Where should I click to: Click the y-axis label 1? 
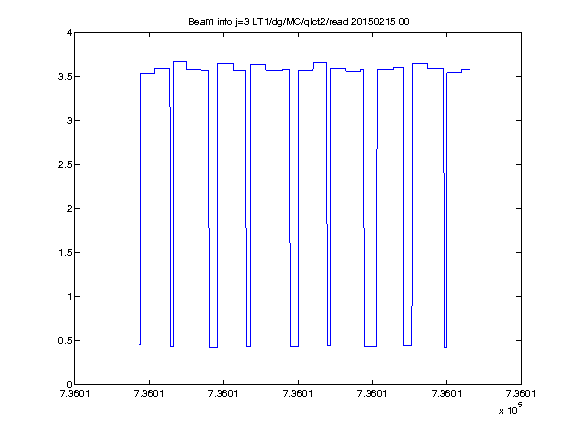(69, 297)
